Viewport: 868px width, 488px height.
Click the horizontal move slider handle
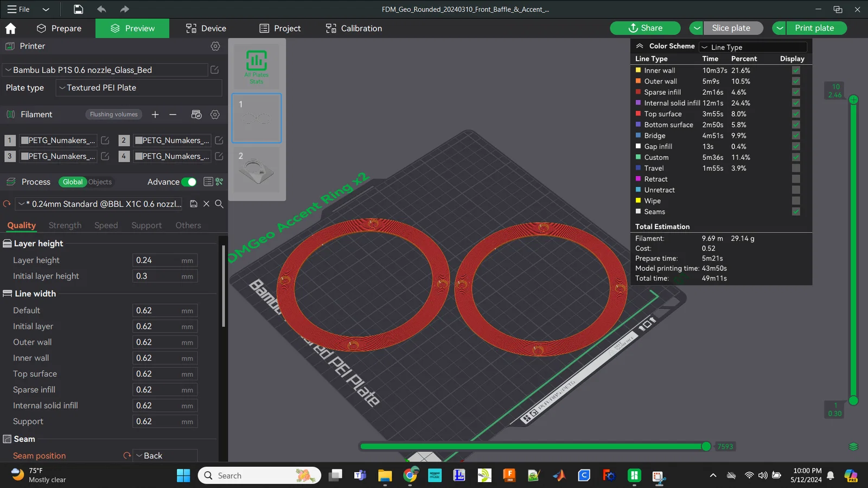(706, 447)
